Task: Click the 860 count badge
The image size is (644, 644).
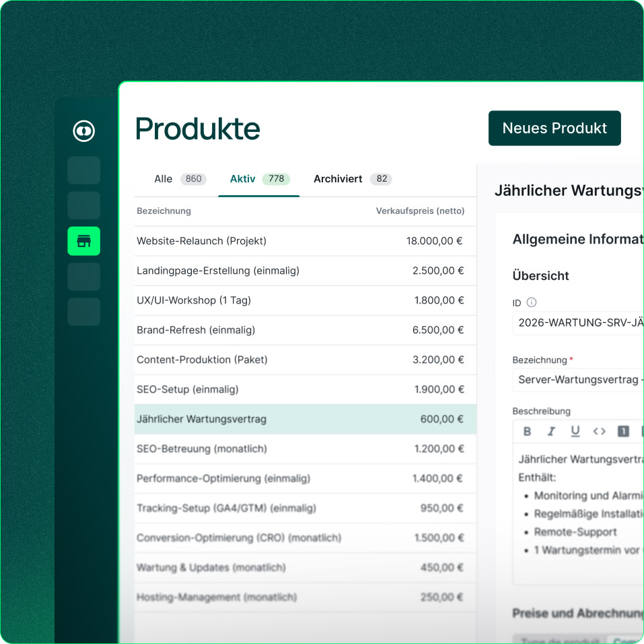Action: [x=193, y=179]
